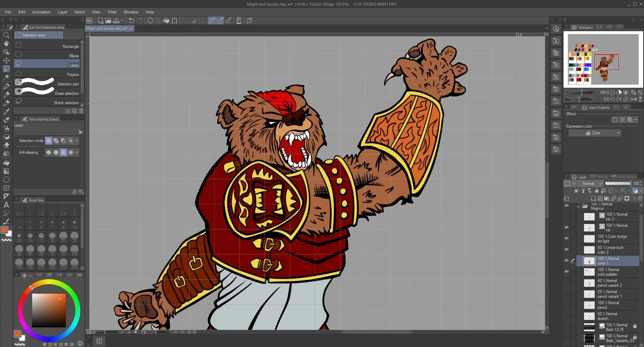
Task: Click the Undo icon in the toolbar
Action: 131,20
